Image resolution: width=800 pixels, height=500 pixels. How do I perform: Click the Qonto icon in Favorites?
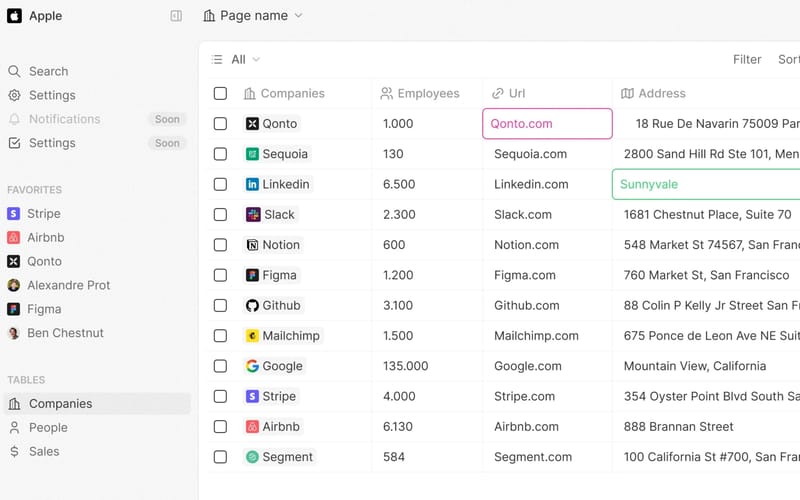coord(14,262)
